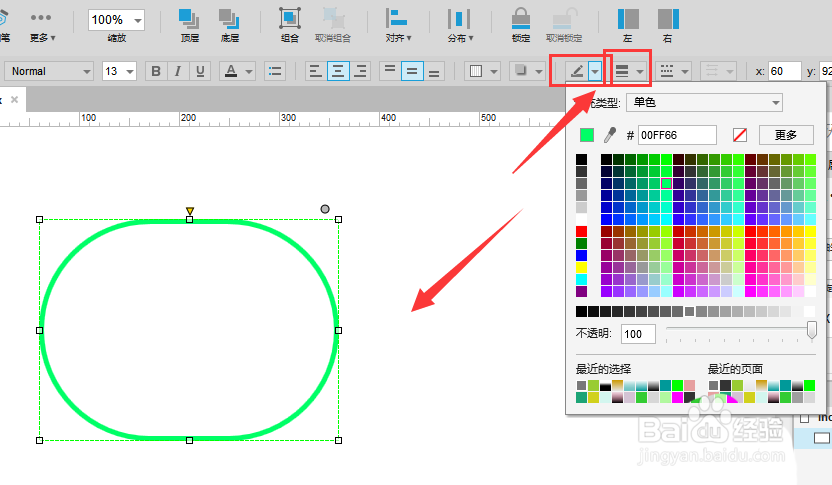
Task: Open the 100% zoom dropdown
Action: point(138,21)
